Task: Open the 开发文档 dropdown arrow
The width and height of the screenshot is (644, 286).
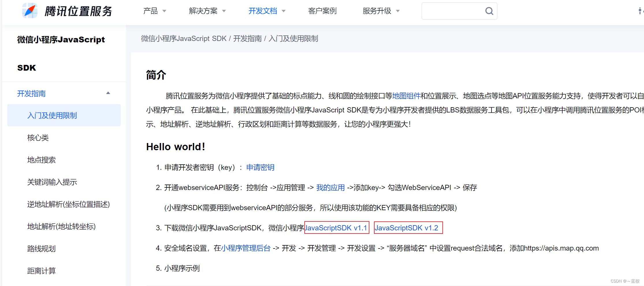Action: (284, 11)
